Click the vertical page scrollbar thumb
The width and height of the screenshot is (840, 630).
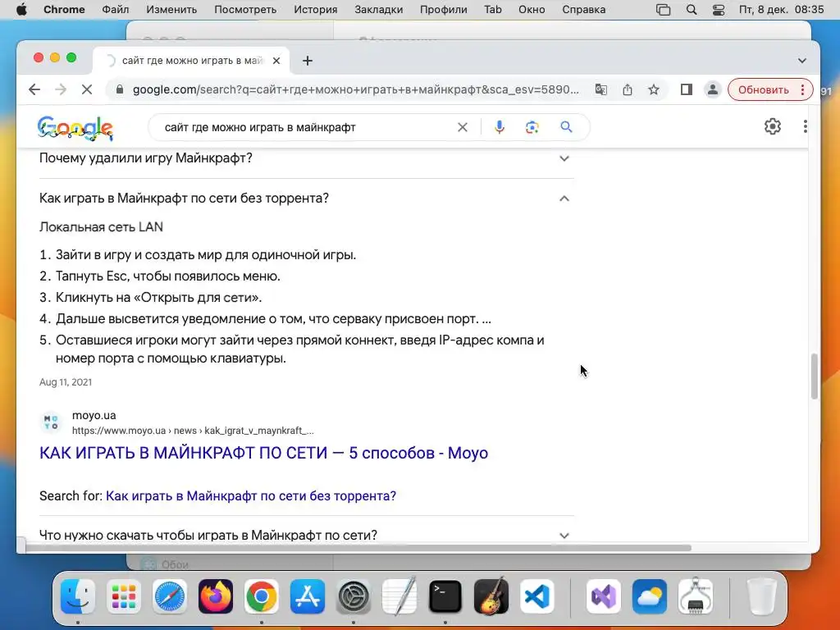click(815, 376)
